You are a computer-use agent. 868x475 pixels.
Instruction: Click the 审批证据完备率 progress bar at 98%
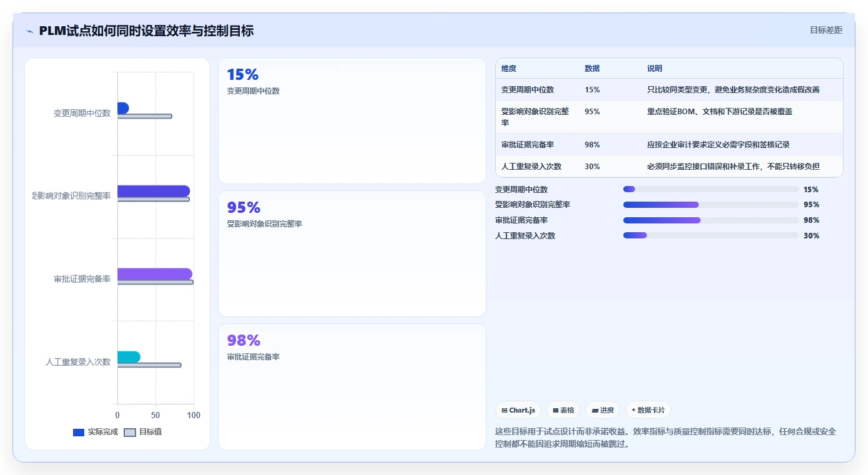[x=711, y=220]
